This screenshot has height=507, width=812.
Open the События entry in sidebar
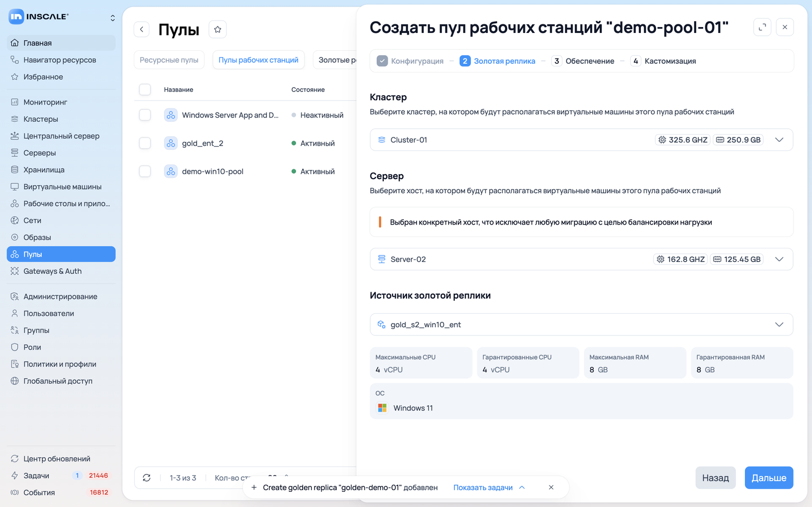(61, 492)
